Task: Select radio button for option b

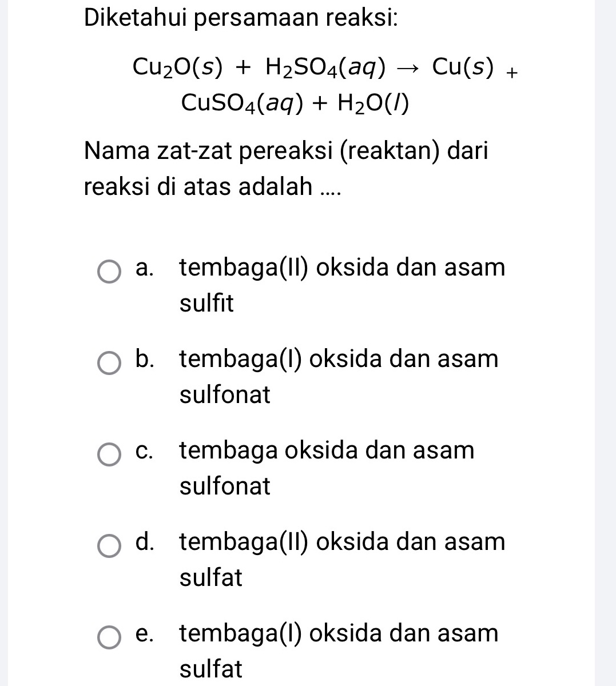Action: (110, 364)
